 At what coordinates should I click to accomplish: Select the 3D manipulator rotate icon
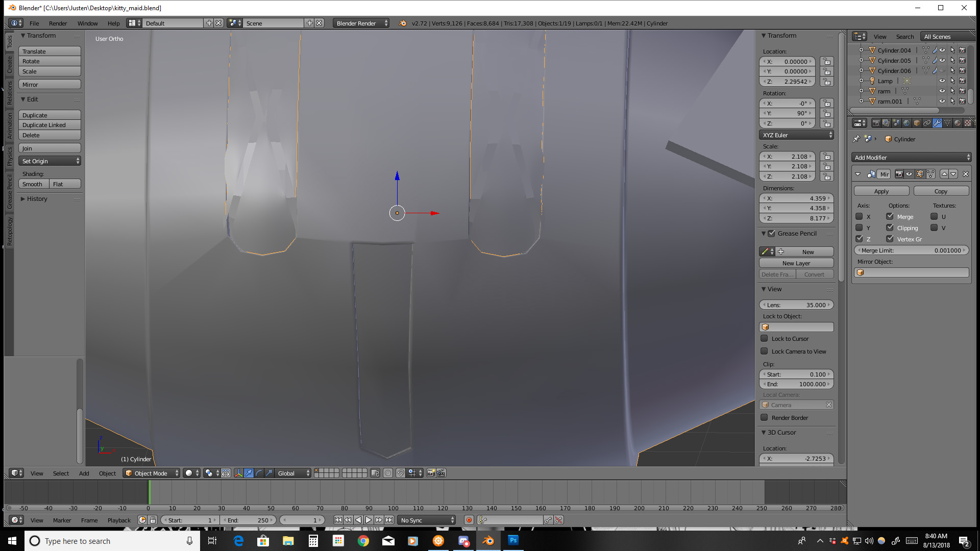pyautogui.click(x=259, y=473)
